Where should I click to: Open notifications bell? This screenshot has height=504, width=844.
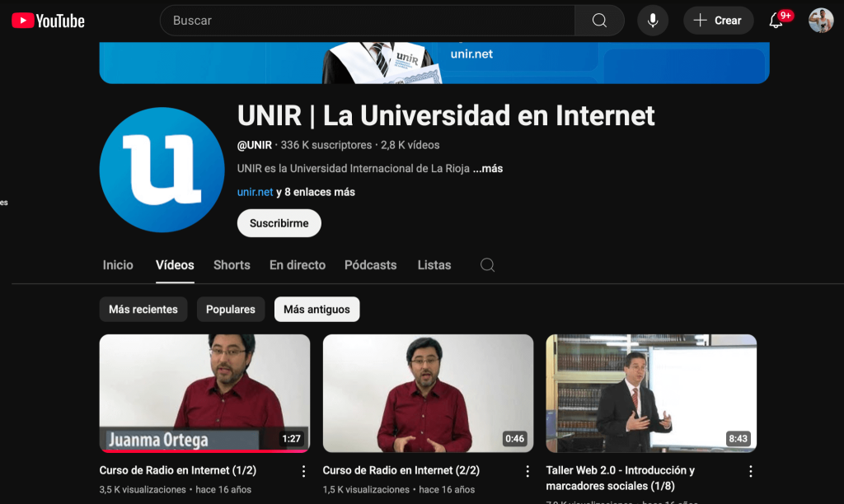tap(776, 21)
